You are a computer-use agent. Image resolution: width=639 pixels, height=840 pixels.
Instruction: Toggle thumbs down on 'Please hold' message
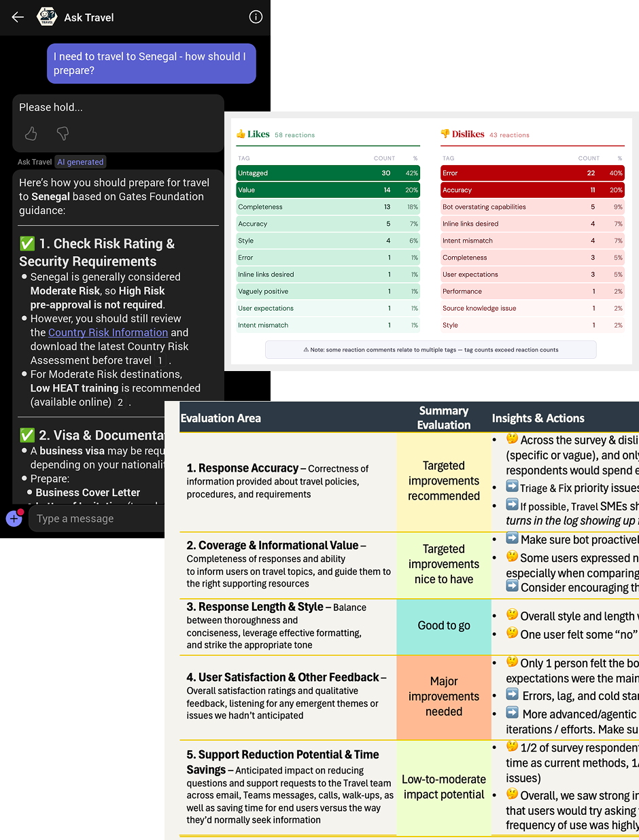pyautogui.click(x=63, y=134)
